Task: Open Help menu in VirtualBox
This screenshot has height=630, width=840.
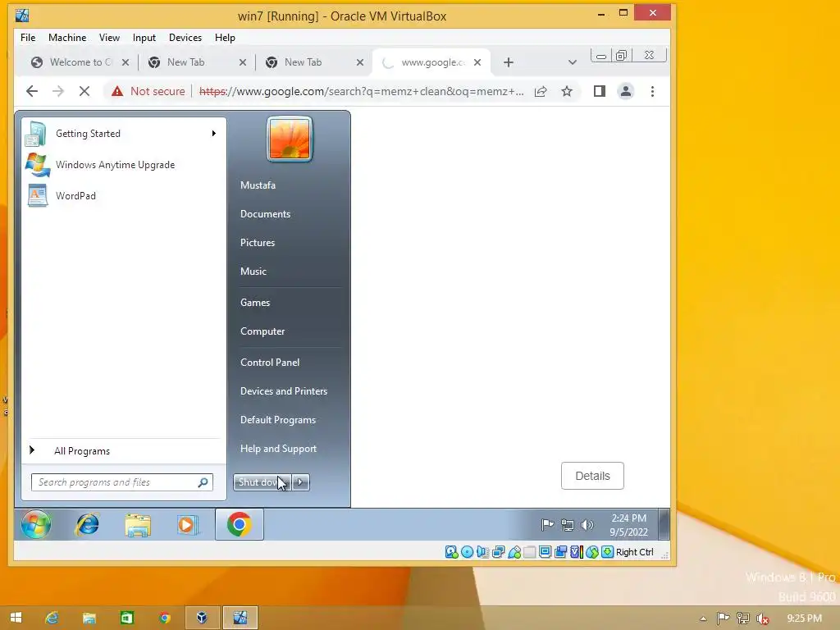Action: (x=225, y=38)
